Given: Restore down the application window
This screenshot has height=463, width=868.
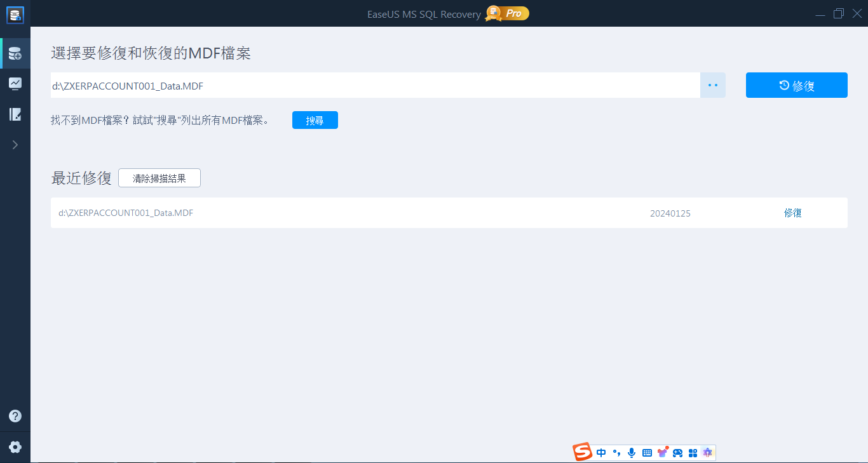Looking at the screenshot, I should [839, 13].
